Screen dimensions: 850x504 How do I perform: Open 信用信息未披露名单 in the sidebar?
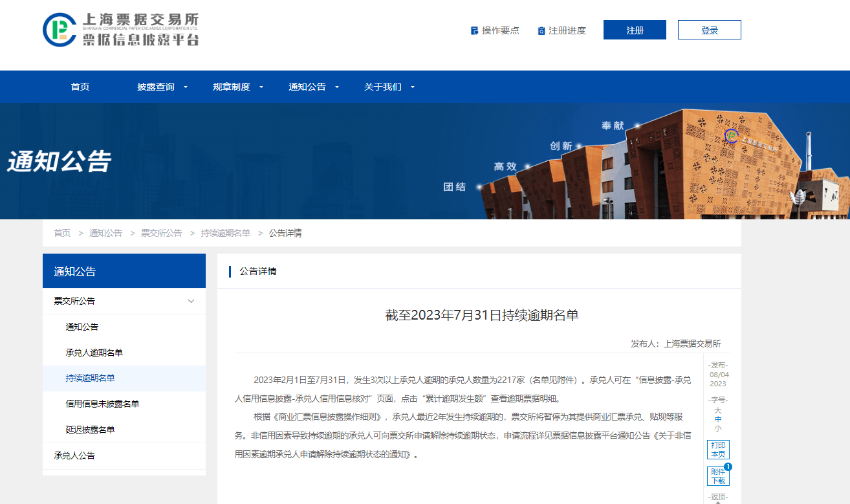(x=102, y=404)
